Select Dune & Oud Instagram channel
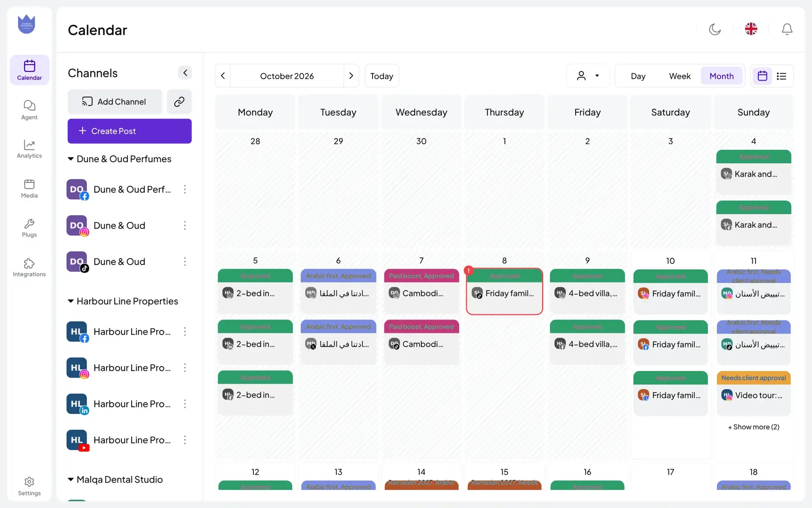Screen dimensions: 812x508 coord(119,226)
